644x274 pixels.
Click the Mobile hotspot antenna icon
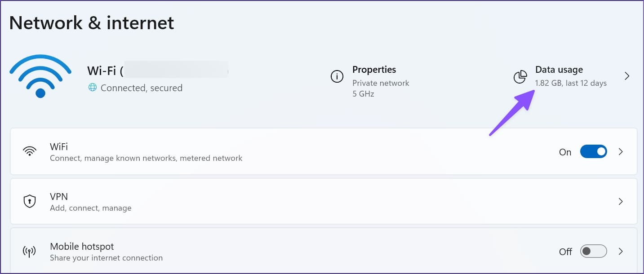tap(29, 251)
